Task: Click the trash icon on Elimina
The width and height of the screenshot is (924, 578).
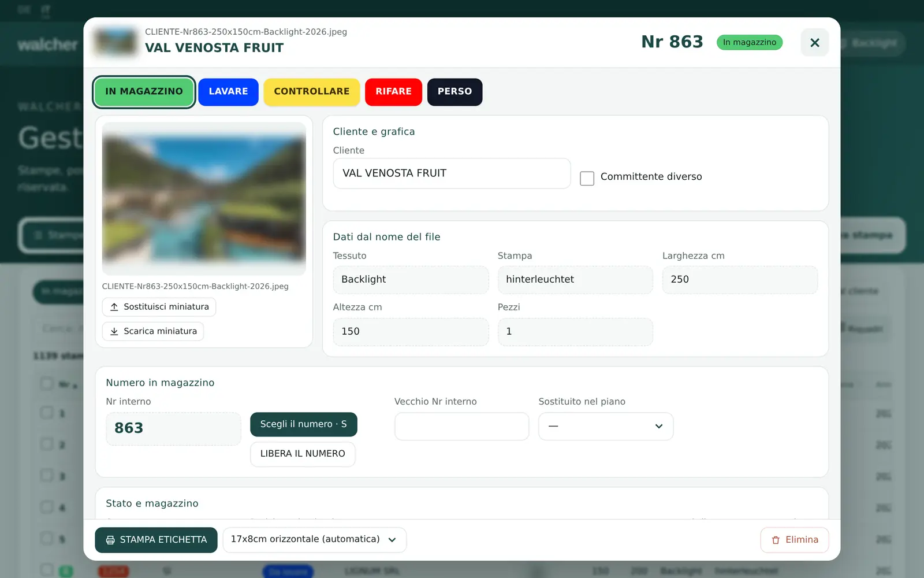Action: 776,540
